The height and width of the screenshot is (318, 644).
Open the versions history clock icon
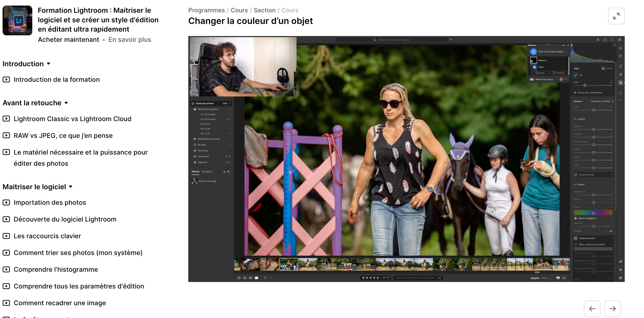[x=621, y=93]
